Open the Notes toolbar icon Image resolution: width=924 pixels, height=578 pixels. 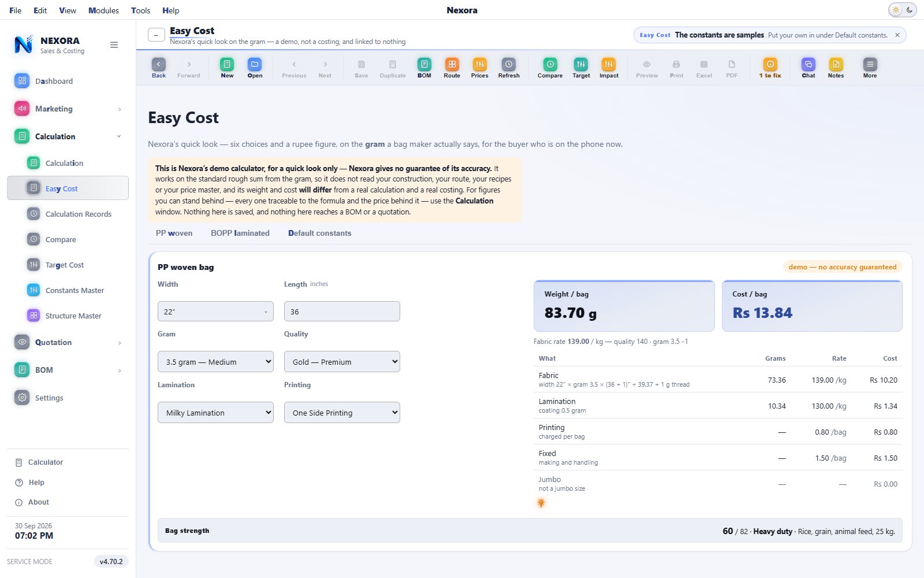tap(836, 68)
